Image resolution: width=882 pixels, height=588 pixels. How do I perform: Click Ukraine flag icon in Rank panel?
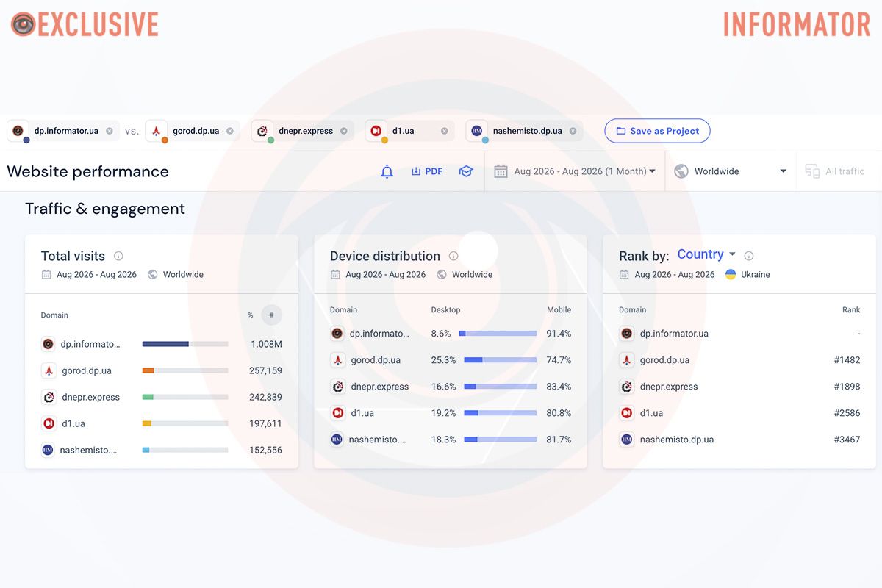tap(731, 274)
